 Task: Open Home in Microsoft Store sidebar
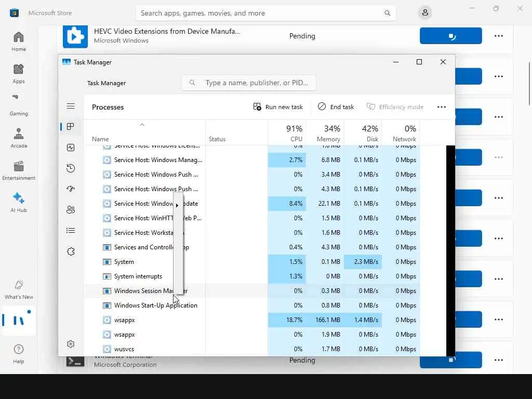click(18, 42)
